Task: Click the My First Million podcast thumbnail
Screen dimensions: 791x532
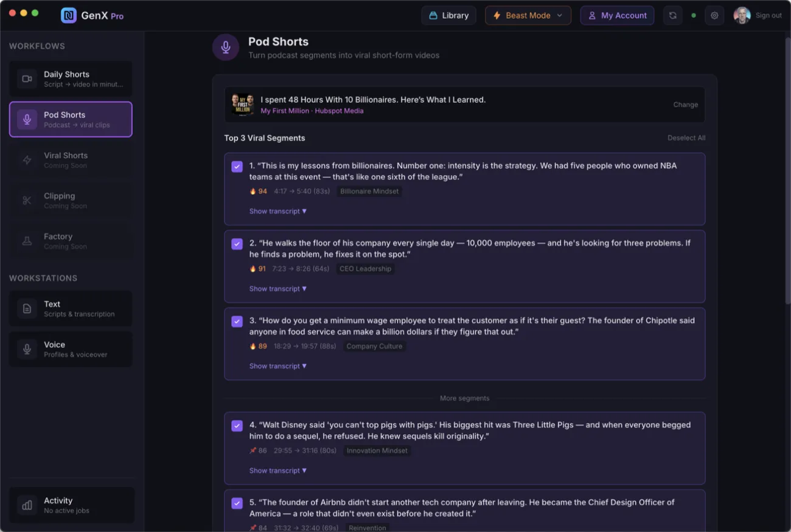Action: [243, 105]
